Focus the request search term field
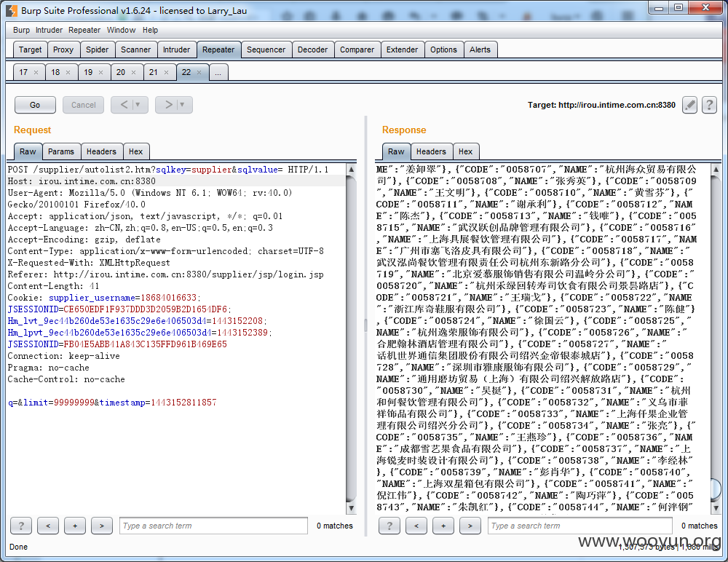The height and width of the screenshot is (562, 728). coord(213,526)
